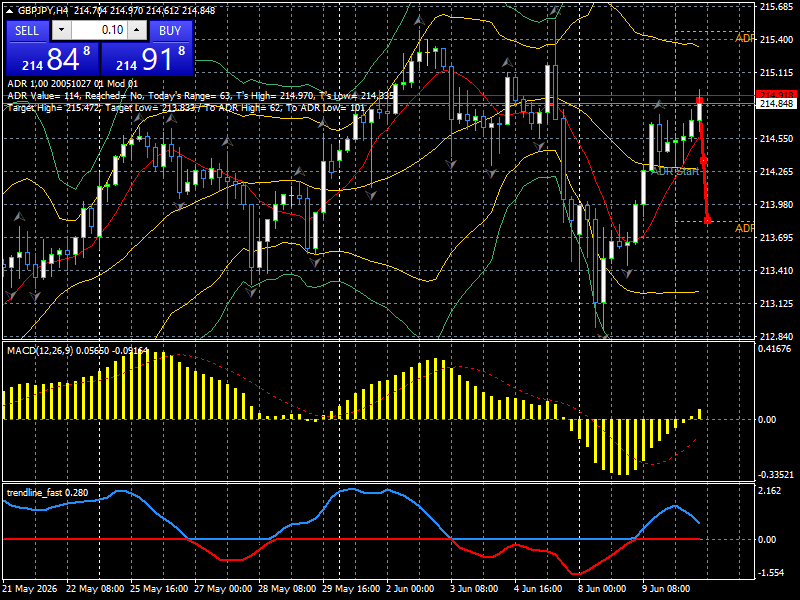Screen dimensions: 800x600
Task: Click the 'ADR 1,00 20051027 01 Mod 01' label
Action: pos(72,84)
